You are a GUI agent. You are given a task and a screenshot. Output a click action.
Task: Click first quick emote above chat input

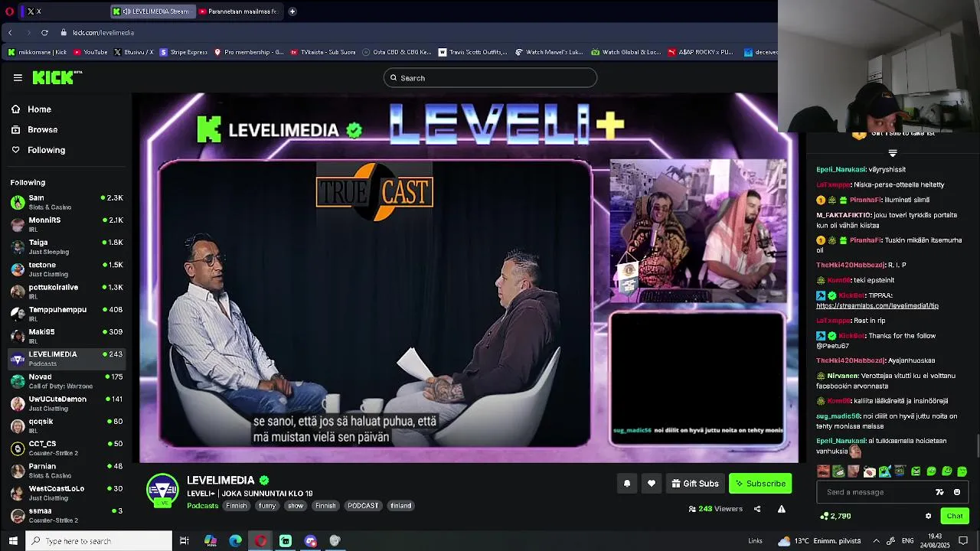click(823, 471)
